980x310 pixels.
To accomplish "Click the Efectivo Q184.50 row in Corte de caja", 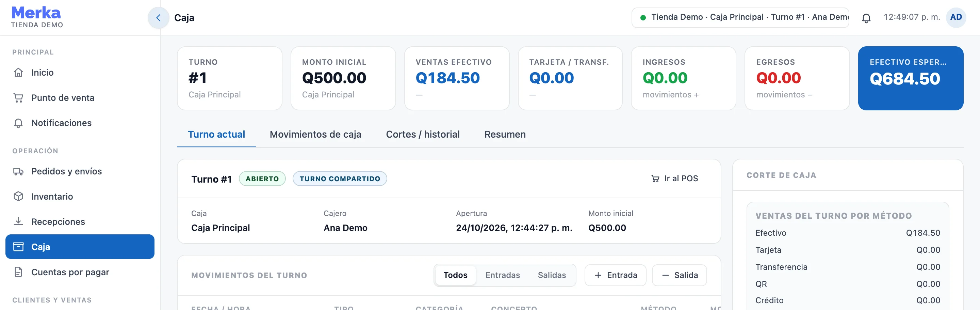I will 848,233.
